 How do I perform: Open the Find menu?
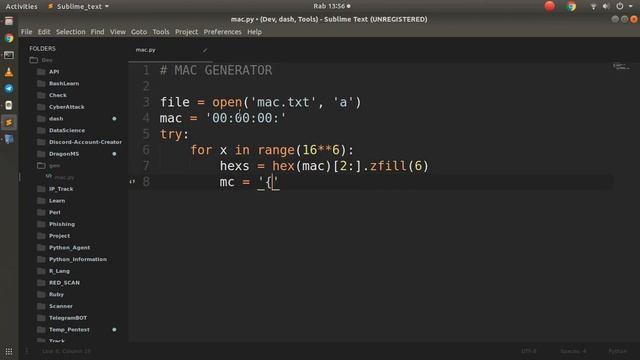point(97,32)
